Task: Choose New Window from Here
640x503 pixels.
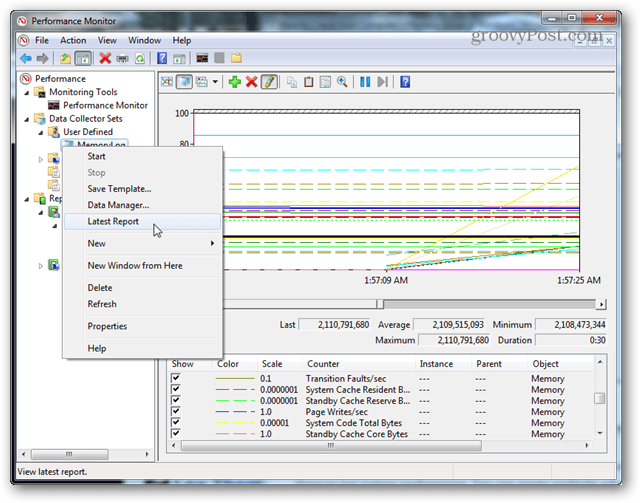Action: pyautogui.click(x=142, y=265)
